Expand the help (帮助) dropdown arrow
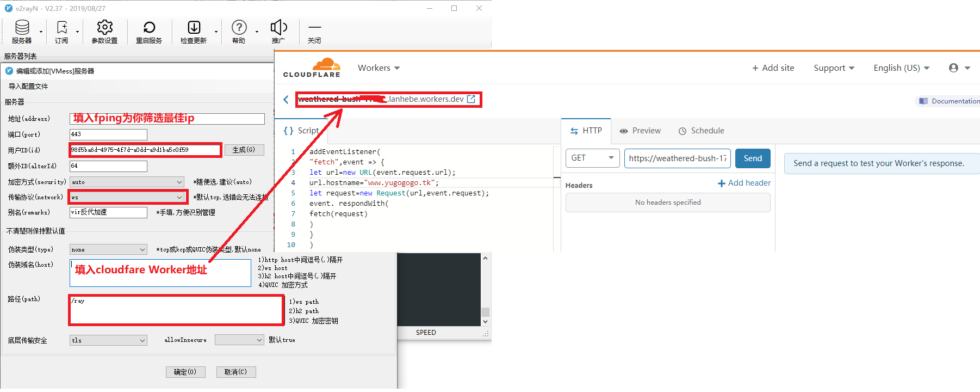The height and width of the screenshot is (392, 980). [257, 32]
